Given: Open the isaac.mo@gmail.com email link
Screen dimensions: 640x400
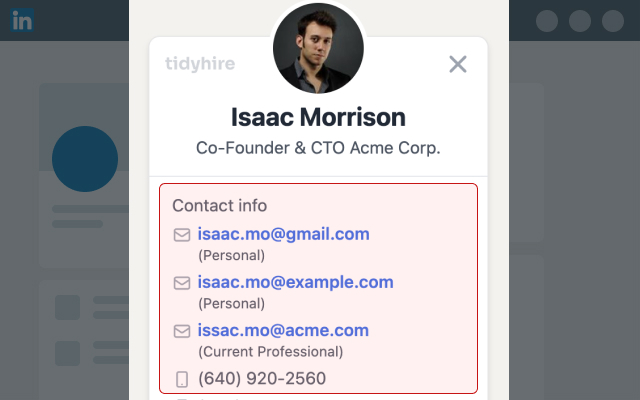Looking at the screenshot, I should click(x=284, y=234).
